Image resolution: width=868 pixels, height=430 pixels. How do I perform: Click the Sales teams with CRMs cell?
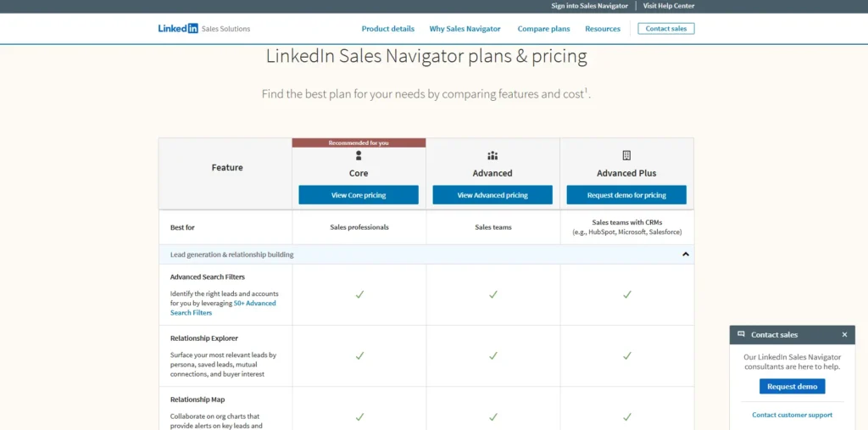[x=627, y=227]
